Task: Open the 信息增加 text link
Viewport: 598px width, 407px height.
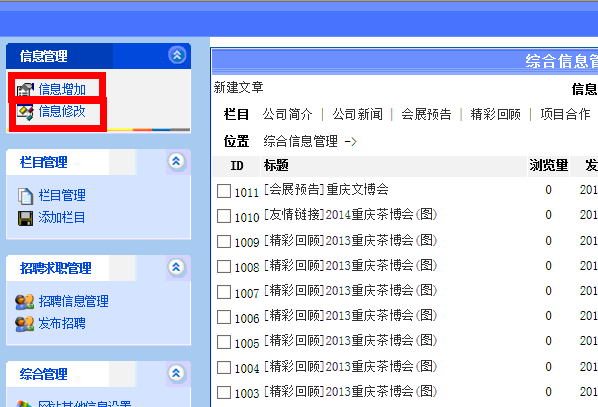Action: coord(62,89)
